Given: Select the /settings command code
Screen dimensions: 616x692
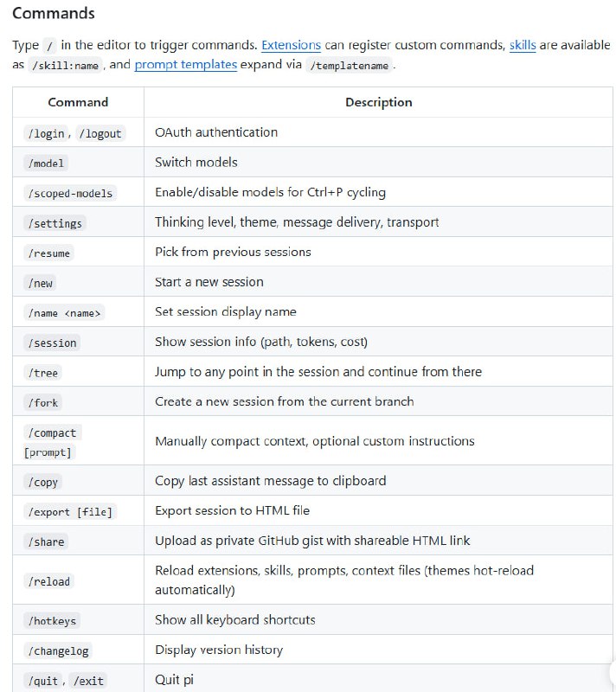Looking at the screenshot, I should (55, 223).
